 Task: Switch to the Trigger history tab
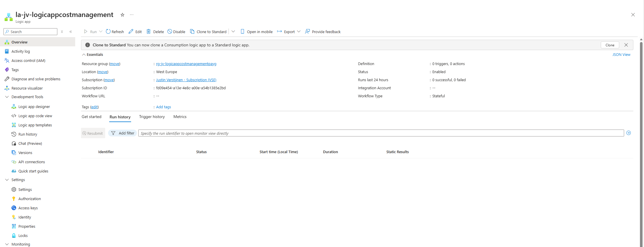[152, 117]
